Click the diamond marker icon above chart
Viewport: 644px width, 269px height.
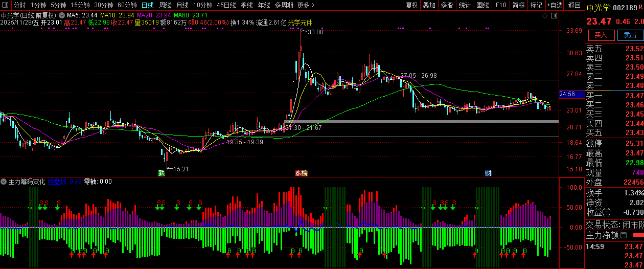click(543, 16)
